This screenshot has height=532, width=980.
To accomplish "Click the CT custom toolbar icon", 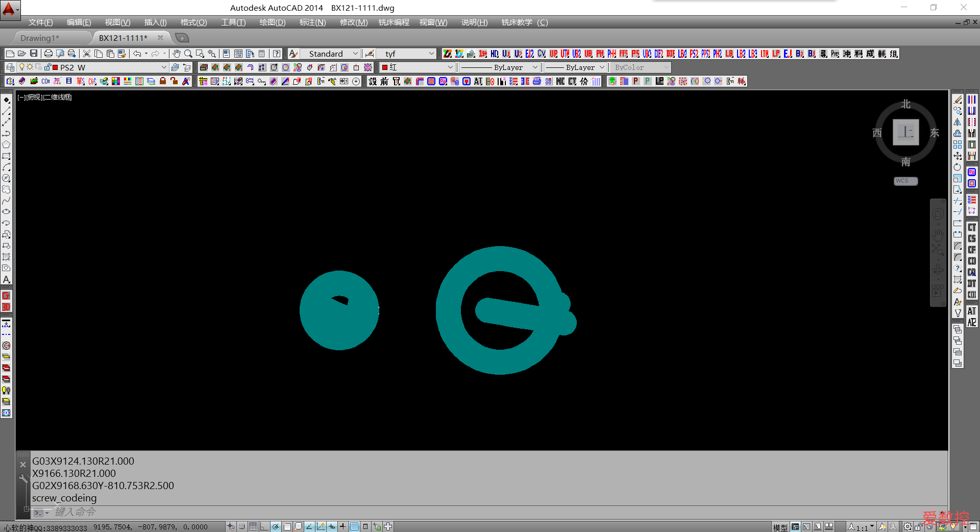I will 972,227.
